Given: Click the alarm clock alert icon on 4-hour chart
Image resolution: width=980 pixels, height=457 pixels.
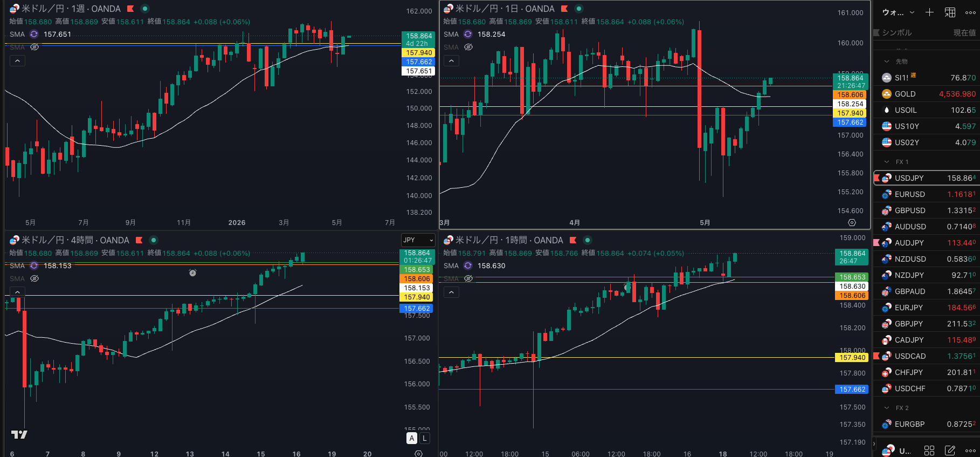Looking at the screenshot, I should coord(192,273).
